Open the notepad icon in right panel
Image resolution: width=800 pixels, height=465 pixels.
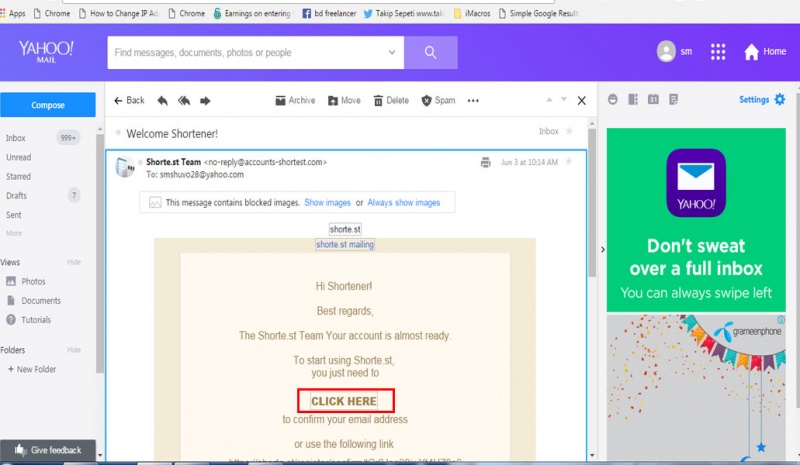pyautogui.click(x=673, y=100)
